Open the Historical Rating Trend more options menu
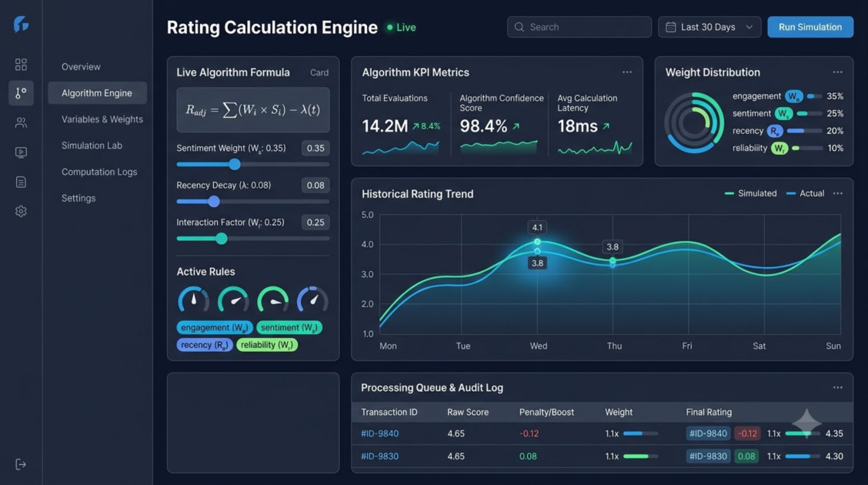Image resolution: width=868 pixels, height=485 pixels. (x=837, y=193)
